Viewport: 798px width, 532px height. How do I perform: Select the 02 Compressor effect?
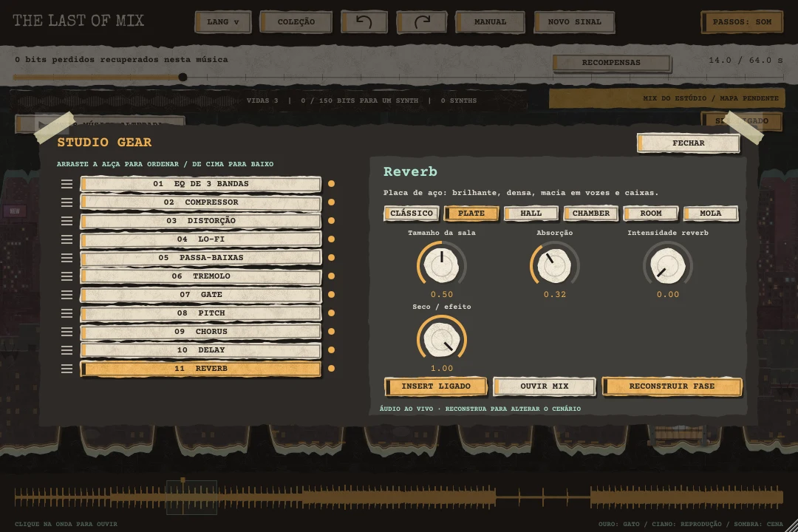point(201,202)
